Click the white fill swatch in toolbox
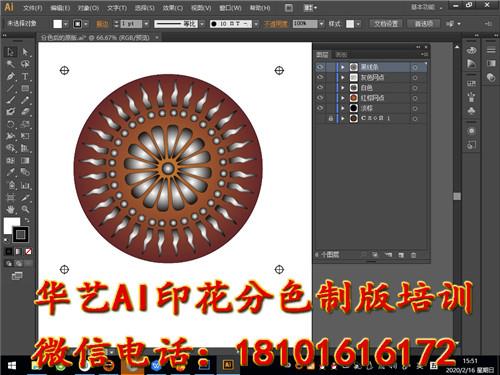Viewport: 500px width, 375px height. (11, 226)
